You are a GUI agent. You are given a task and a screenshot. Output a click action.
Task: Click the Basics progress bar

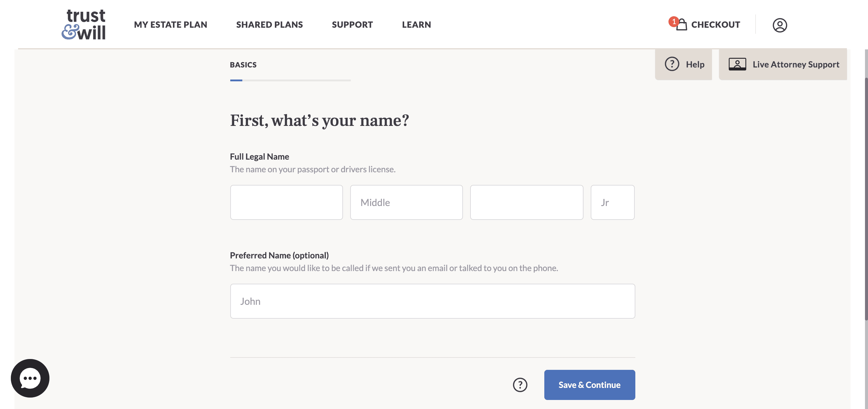(290, 80)
